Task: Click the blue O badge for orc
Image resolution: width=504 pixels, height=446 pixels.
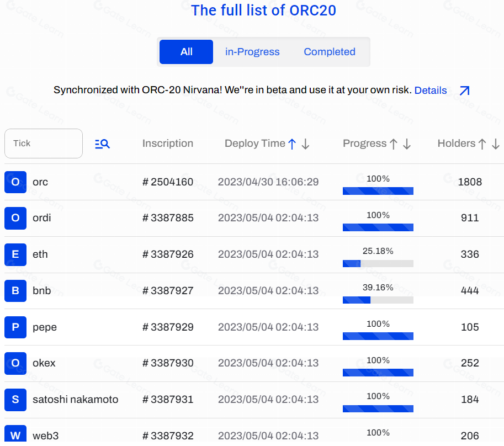Action: coord(15,182)
